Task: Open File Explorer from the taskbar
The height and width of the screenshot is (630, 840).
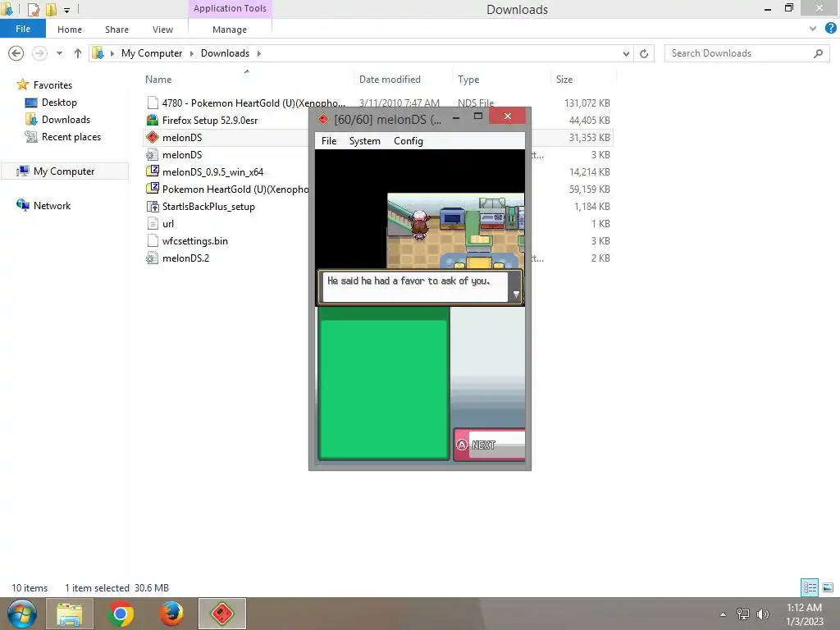Action: pos(70,614)
